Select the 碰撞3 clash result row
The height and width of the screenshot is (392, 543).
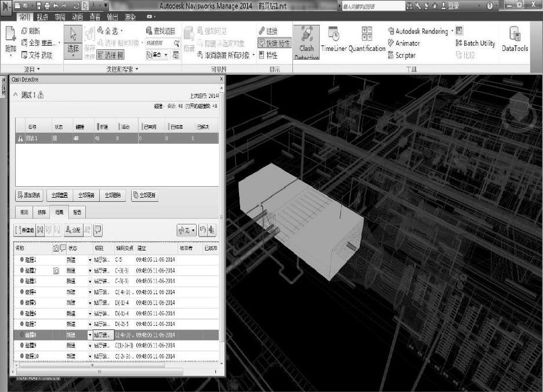tap(116, 281)
